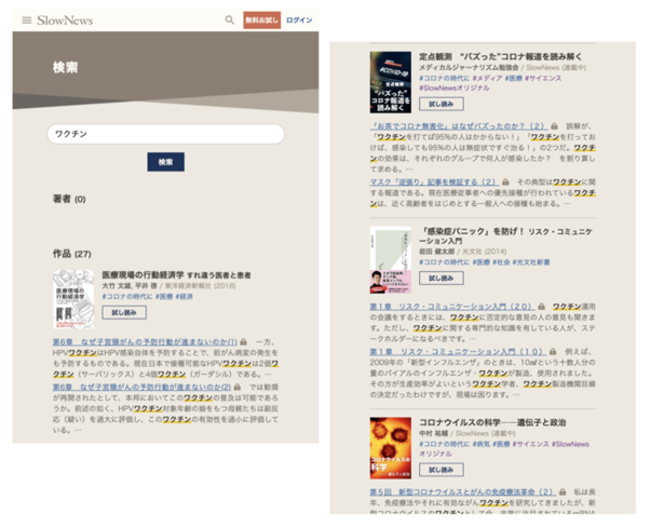Click 試し読み for 感染症パニックを防げ
The width and height of the screenshot is (650, 527).
click(x=441, y=277)
